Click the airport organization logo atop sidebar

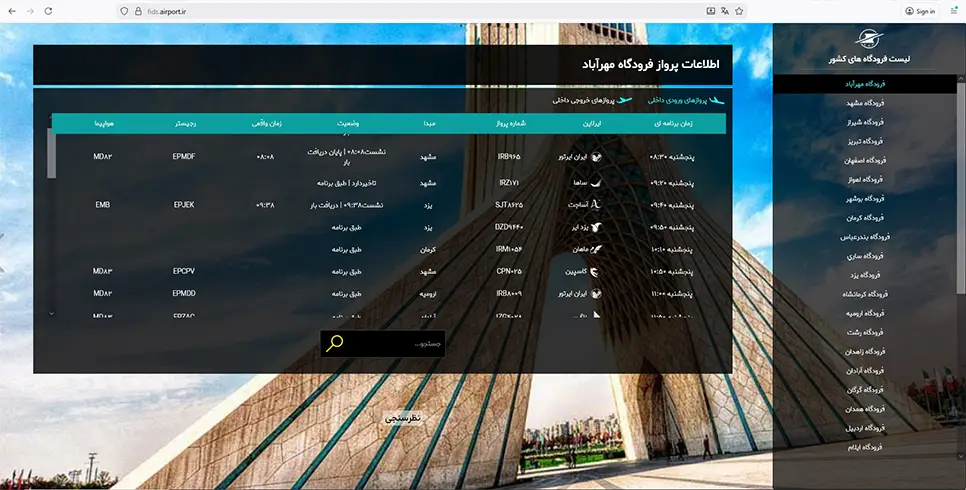[869, 39]
